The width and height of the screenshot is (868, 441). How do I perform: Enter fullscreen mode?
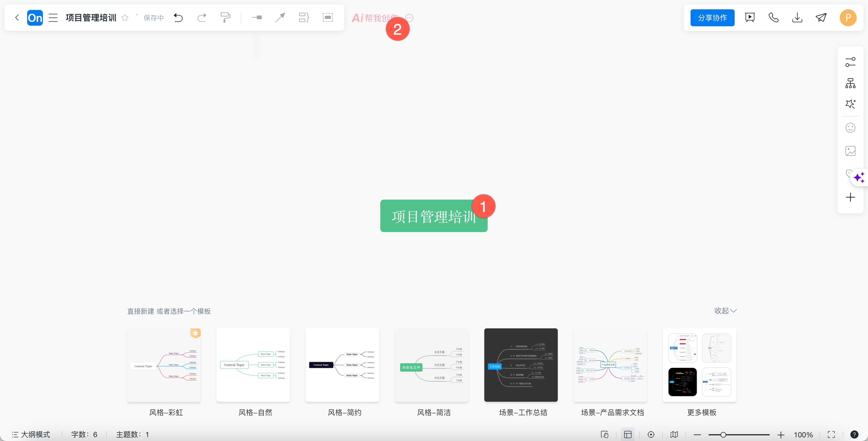pyautogui.click(x=831, y=434)
